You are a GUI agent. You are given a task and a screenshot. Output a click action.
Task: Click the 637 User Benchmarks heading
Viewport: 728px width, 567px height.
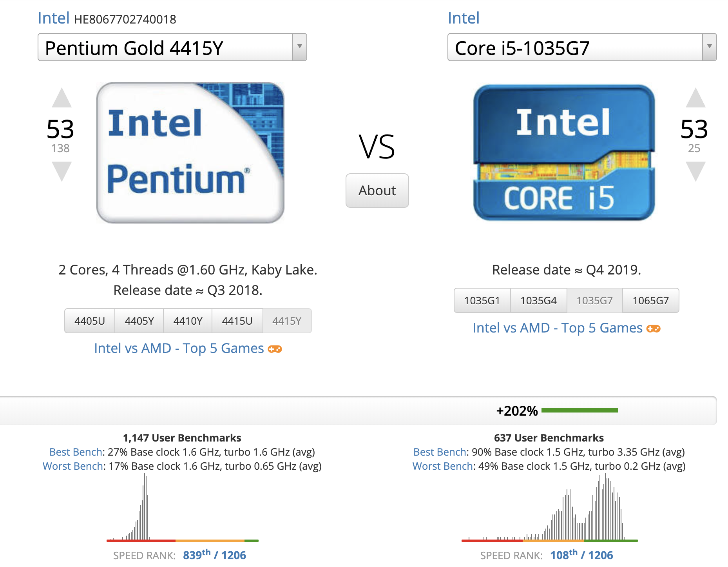[549, 438]
